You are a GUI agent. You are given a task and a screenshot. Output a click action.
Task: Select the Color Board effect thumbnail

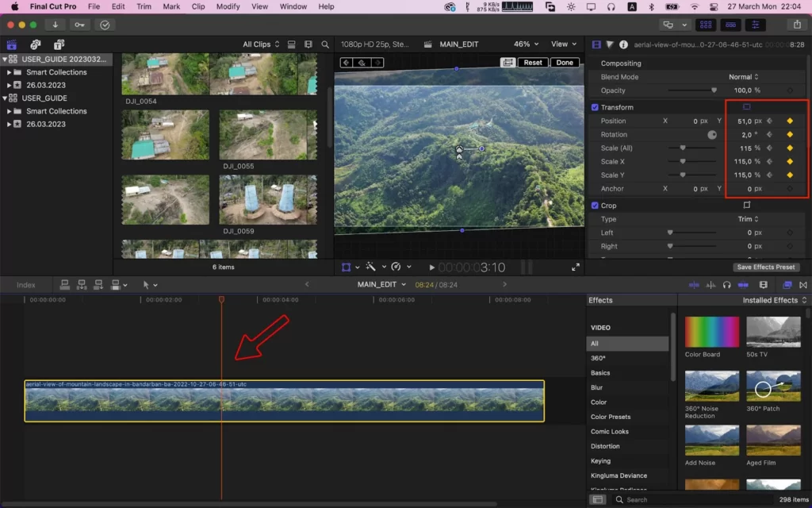pyautogui.click(x=712, y=333)
